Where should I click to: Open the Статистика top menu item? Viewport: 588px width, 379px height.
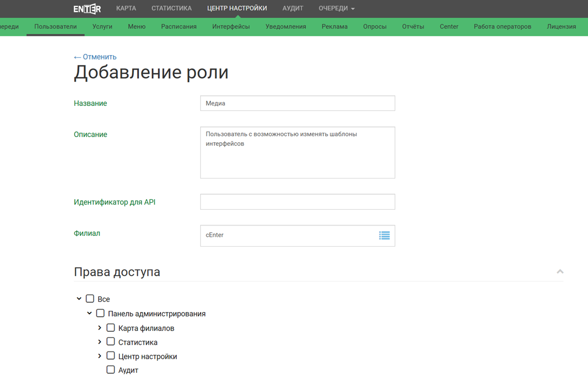tap(171, 8)
